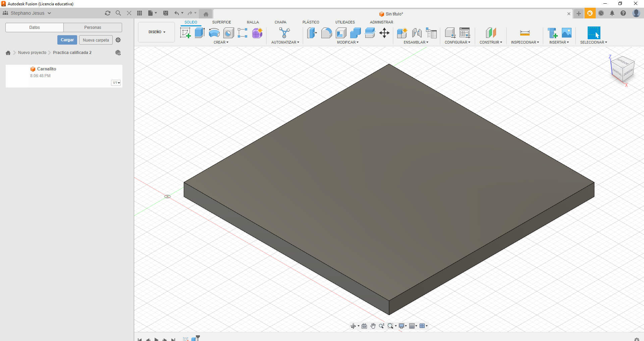
Task: Click the ViewCube navigation cube
Action: pos(622,70)
